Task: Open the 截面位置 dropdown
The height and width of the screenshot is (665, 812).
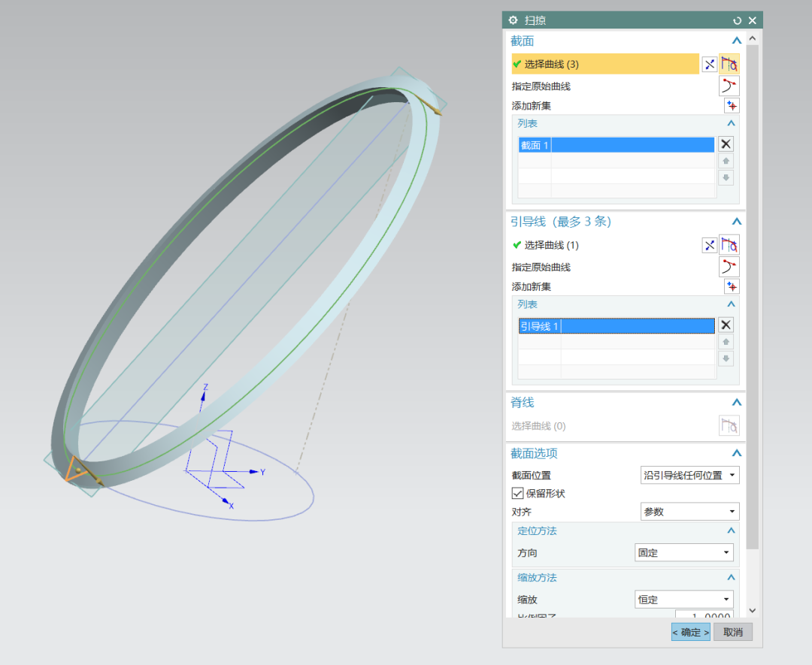Action: pos(689,475)
